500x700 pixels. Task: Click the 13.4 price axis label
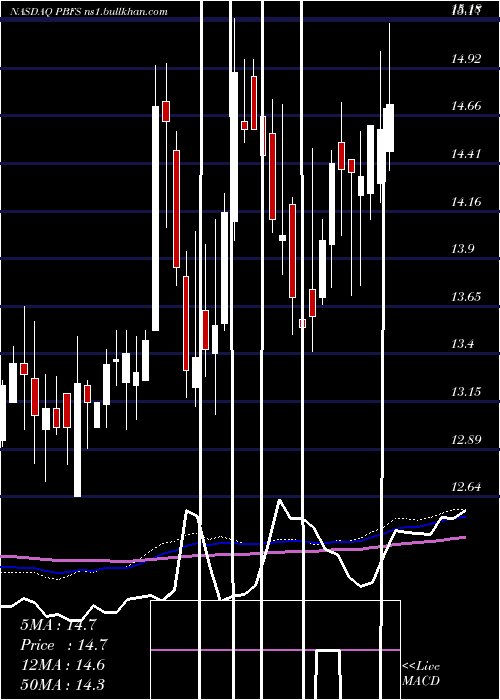[462, 344]
